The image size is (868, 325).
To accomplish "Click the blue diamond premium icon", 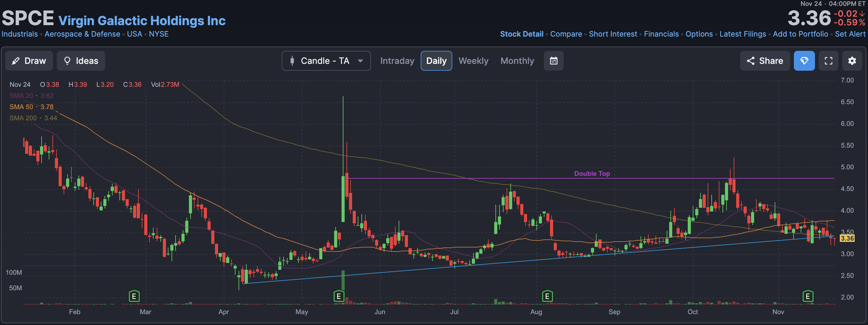I will pos(804,61).
